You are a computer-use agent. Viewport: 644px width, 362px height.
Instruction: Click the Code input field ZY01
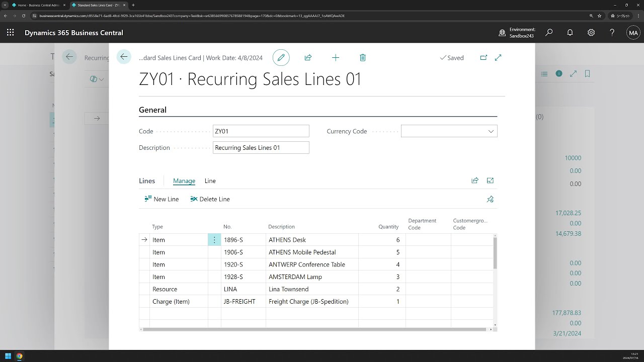click(261, 131)
